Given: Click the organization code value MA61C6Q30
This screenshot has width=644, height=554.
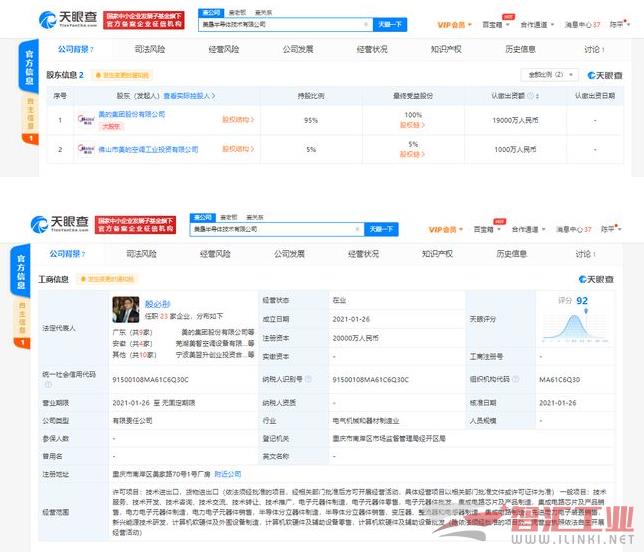Looking at the screenshot, I should click(560, 379).
